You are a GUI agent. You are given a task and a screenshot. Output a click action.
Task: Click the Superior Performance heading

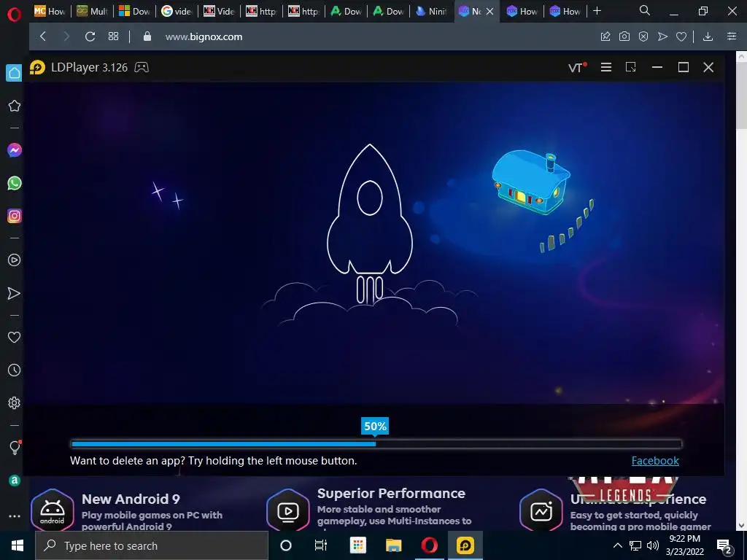pos(391,494)
